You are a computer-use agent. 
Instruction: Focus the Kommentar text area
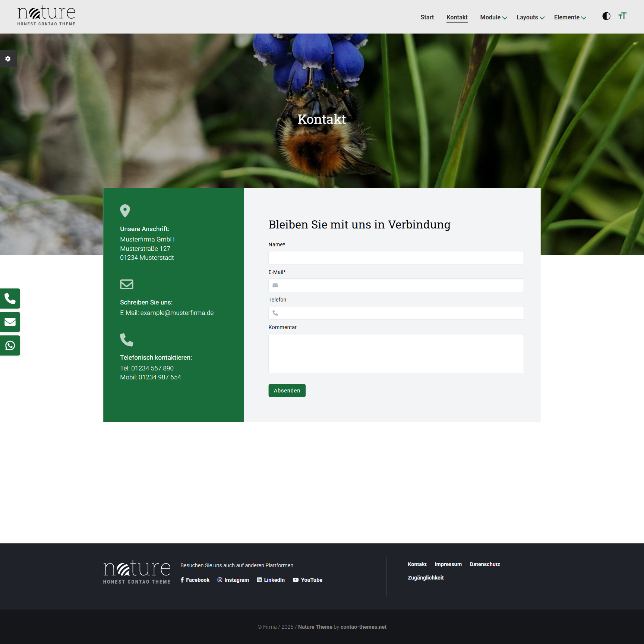(396, 354)
